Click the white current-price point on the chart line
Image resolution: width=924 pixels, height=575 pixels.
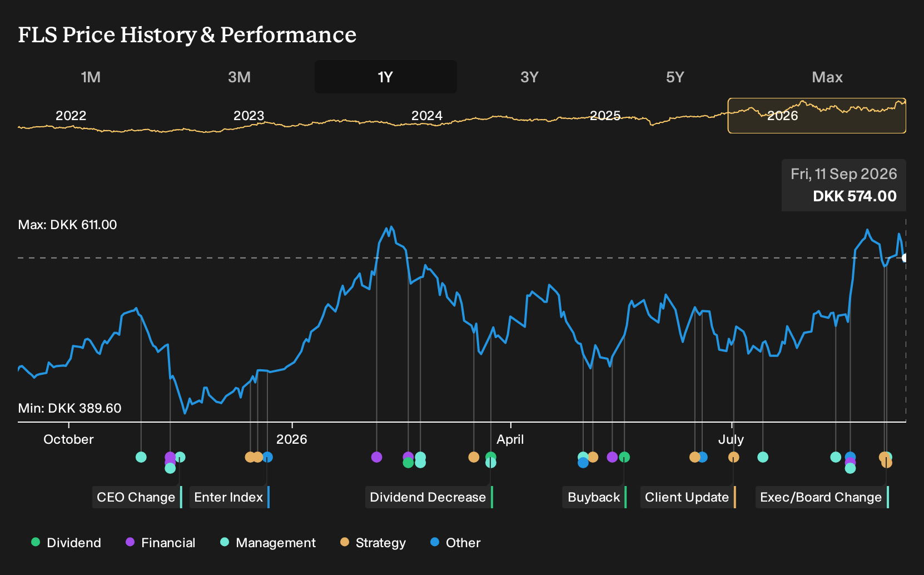(x=905, y=258)
